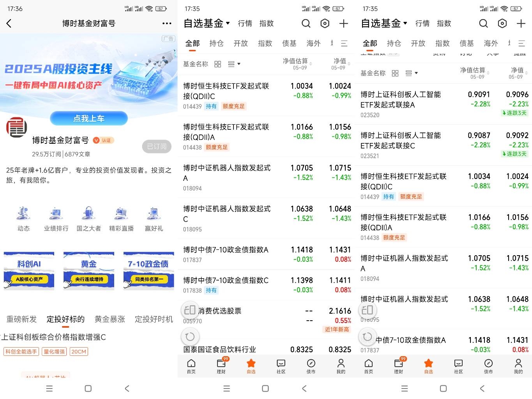Sort by 净值 column on right phone screen

click(x=519, y=73)
